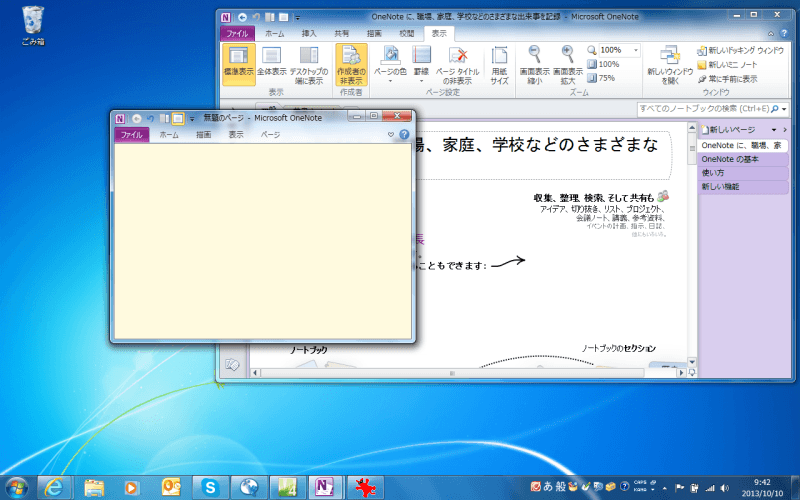The image size is (800, 500).
Task: Click Dock to Desktop (デスクトップの端に表示)
Action: click(309, 64)
